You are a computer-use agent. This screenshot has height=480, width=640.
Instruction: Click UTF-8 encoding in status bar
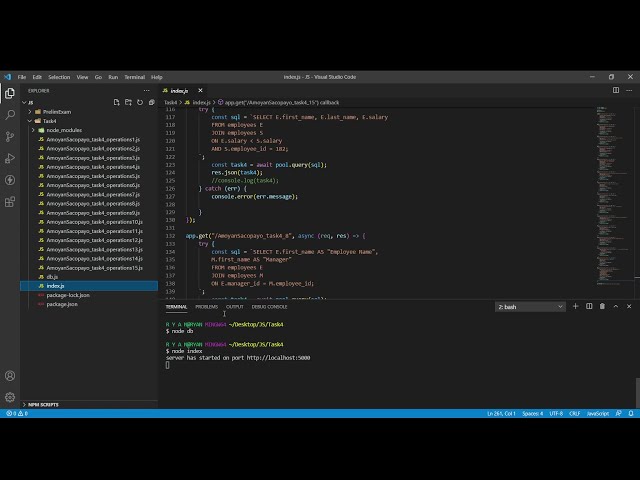[556, 413]
